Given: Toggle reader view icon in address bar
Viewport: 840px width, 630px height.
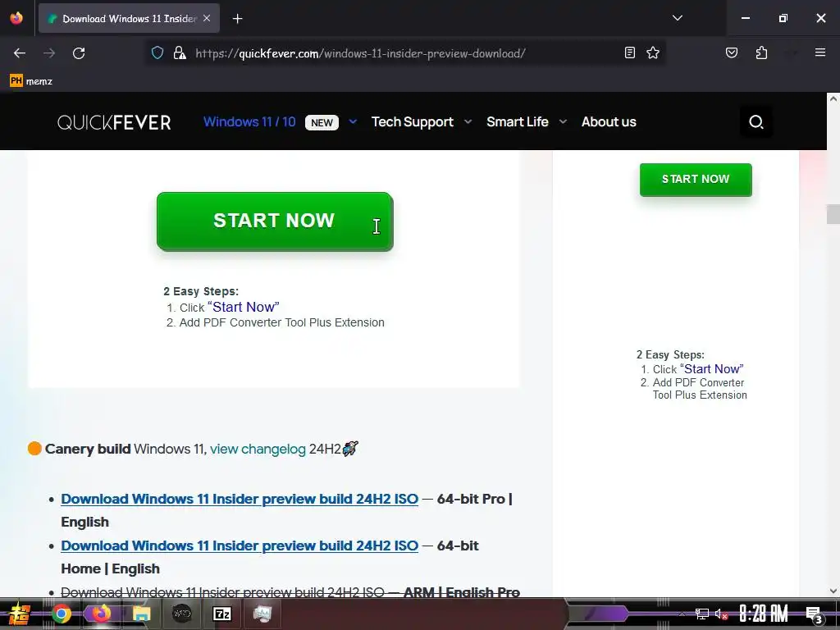Looking at the screenshot, I should click(x=630, y=52).
